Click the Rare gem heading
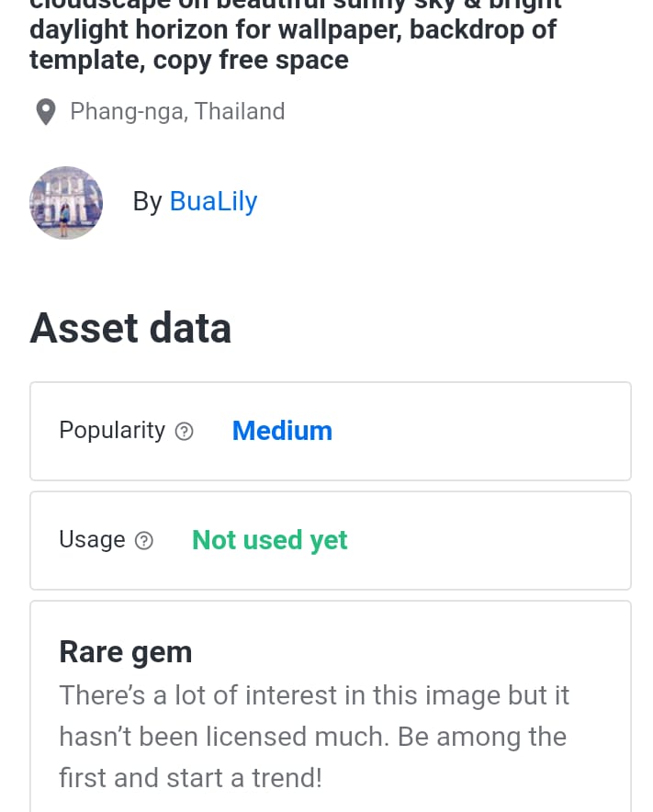The height and width of the screenshot is (812, 653). pyautogui.click(x=126, y=652)
